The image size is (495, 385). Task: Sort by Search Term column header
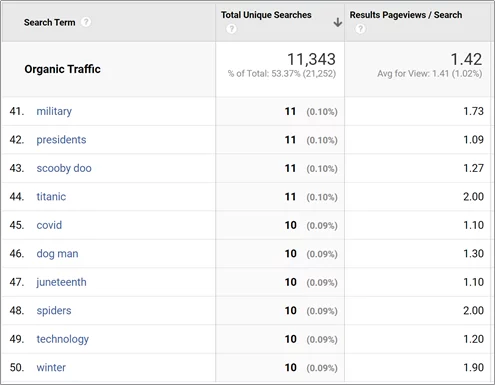point(49,22)
